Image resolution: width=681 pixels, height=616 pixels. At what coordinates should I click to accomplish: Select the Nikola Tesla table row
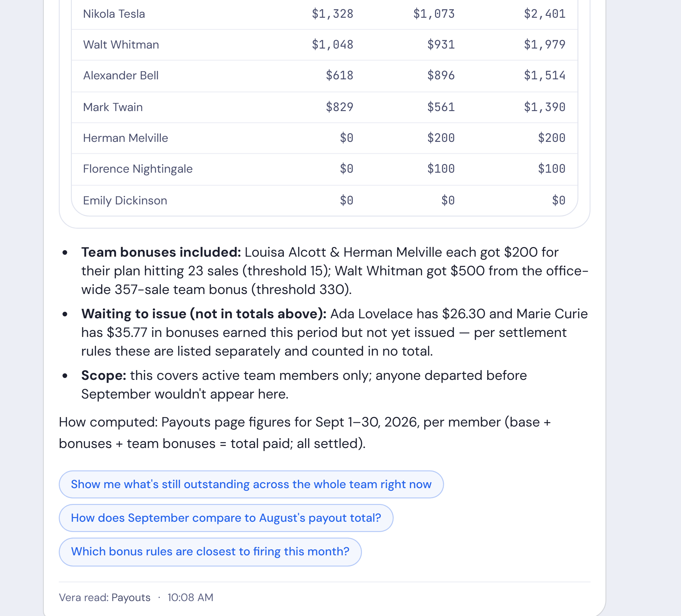(x=325, y=14)
